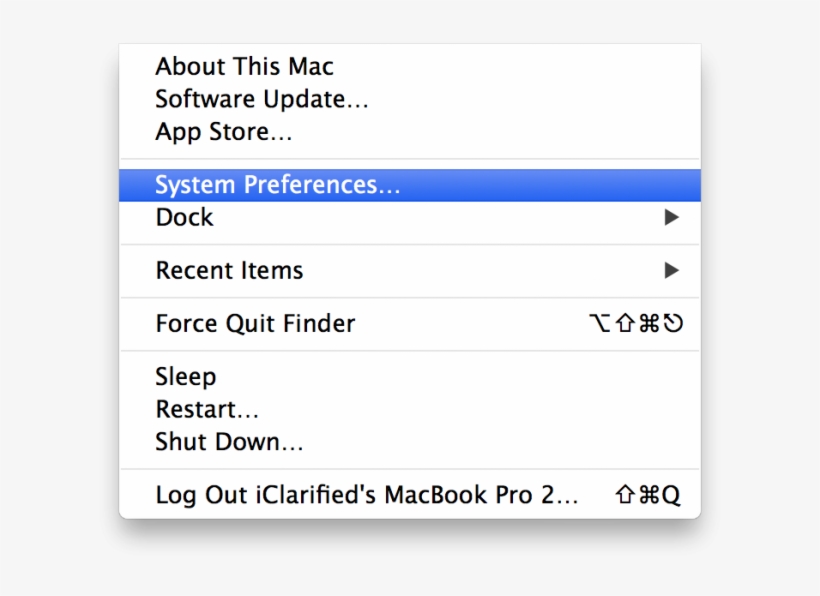This screenshot has height=596, width=820.
Task: Open System Preferences…
Action: [277, 185]
